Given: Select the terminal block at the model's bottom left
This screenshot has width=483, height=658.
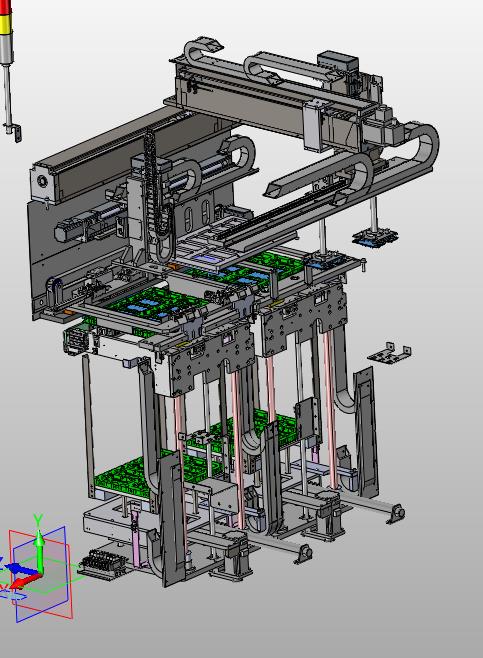Looking at the screenshot, I should (x=104, y=564).
